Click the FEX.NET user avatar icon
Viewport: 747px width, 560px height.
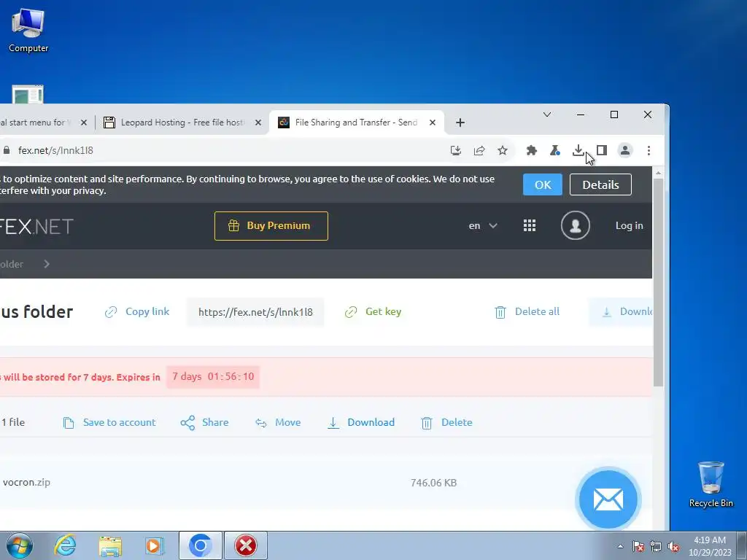[576, 225]
